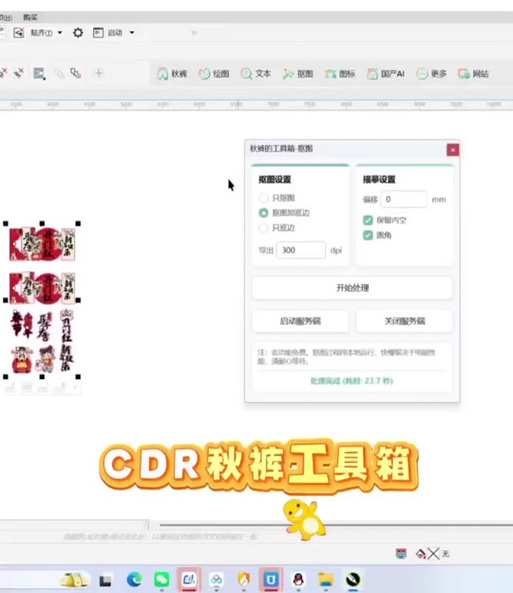This screenshot has height=593, width=513.
Task: Click the 启动服务端 button
Action: 300,321
